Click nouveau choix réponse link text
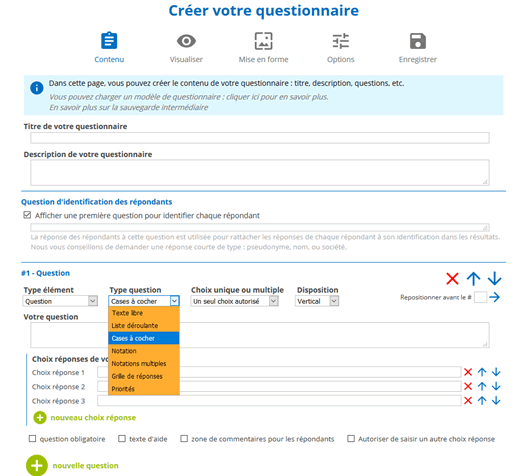Image resolution: width=526 pixels, height=476 pixels. pos(93,418)
